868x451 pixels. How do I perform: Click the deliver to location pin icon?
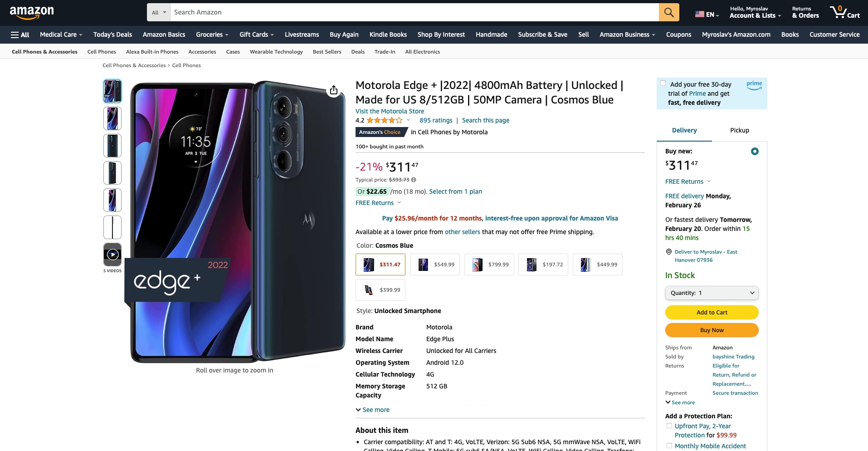coord(668,252)
